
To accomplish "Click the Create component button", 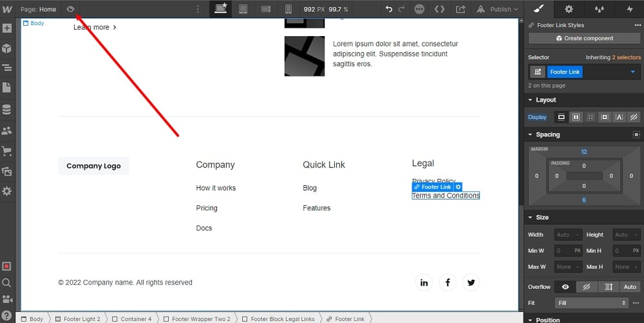I will point(584,38).
